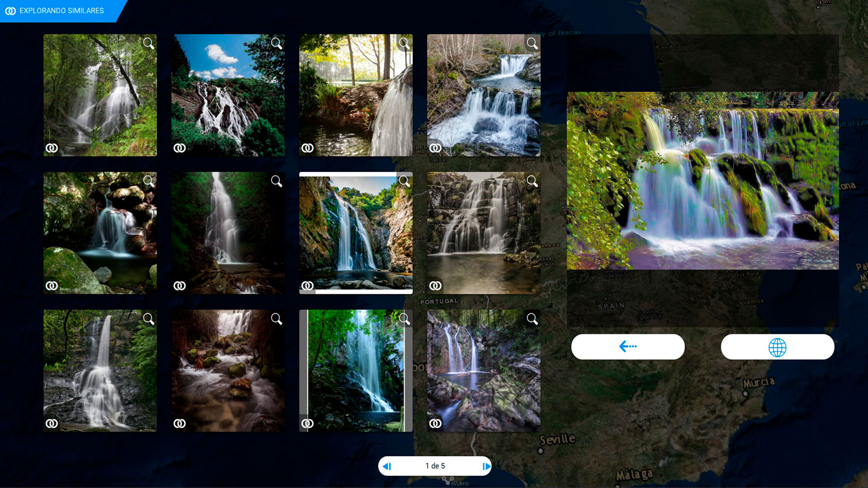This screenshot has width=868, height=488.
Task: Zoom the dark tall waterfall thumbnail magnifier
Action: coord(276,181)
